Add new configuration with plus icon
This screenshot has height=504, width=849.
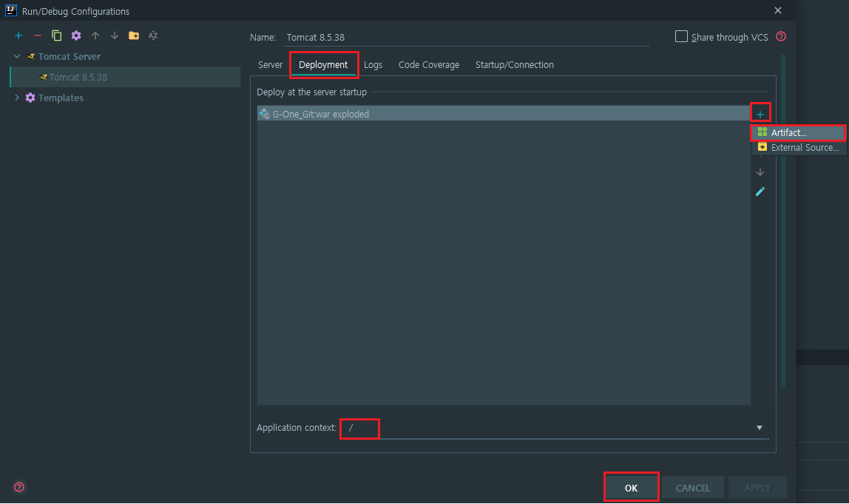click(18, 35)
